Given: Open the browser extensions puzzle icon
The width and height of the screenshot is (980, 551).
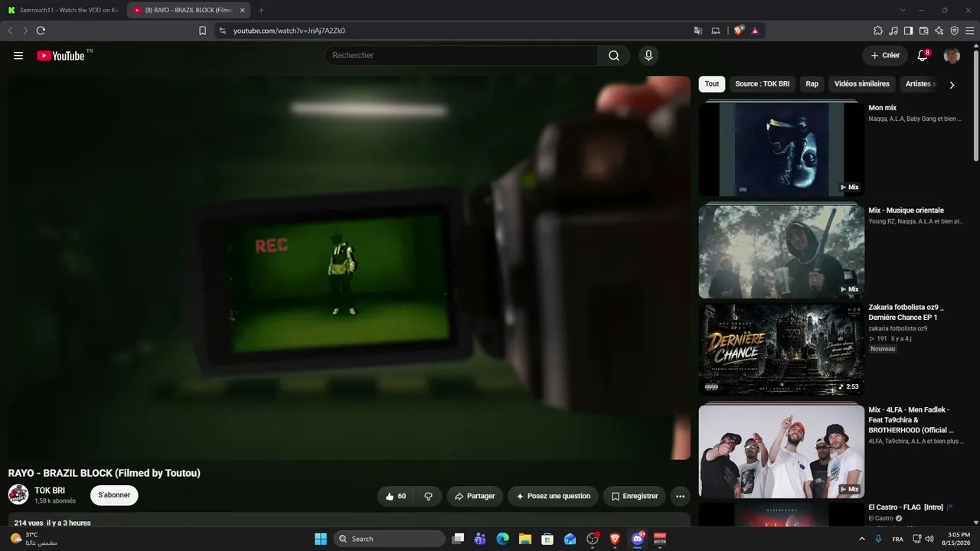Looking at the screenshot, I should 878,31.
